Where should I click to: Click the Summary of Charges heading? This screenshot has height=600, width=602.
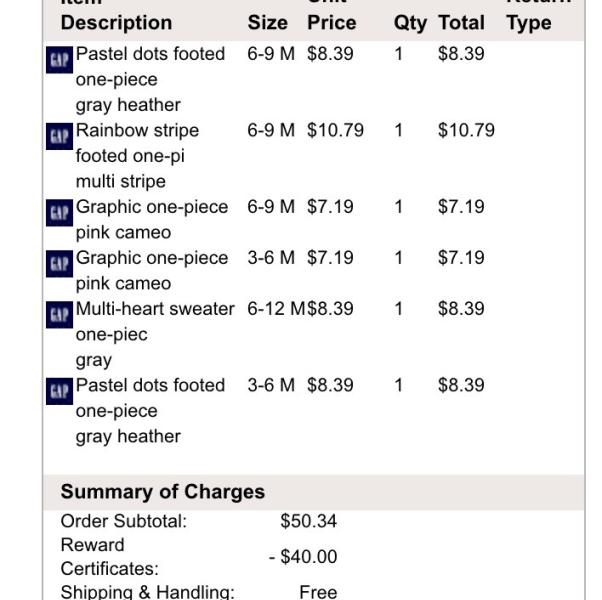163,492
